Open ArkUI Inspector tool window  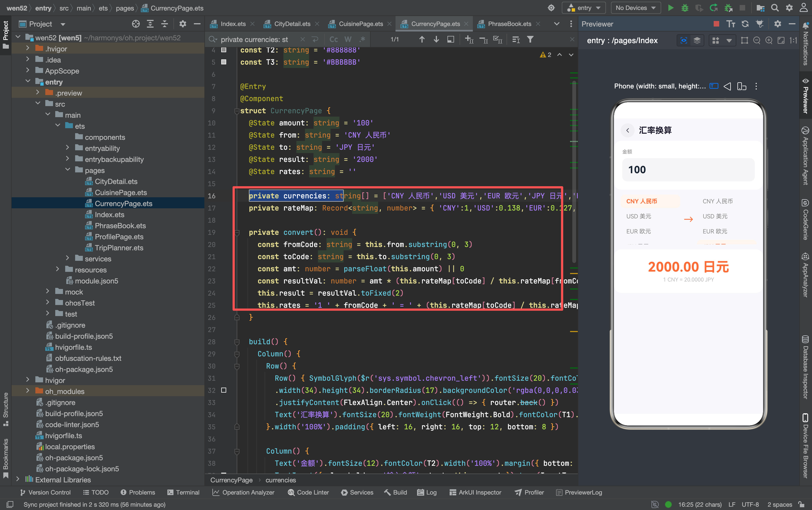coord(475,492)
